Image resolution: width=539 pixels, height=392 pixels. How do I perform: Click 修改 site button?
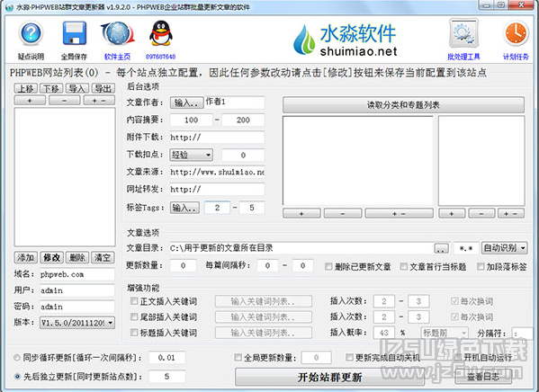51,257
